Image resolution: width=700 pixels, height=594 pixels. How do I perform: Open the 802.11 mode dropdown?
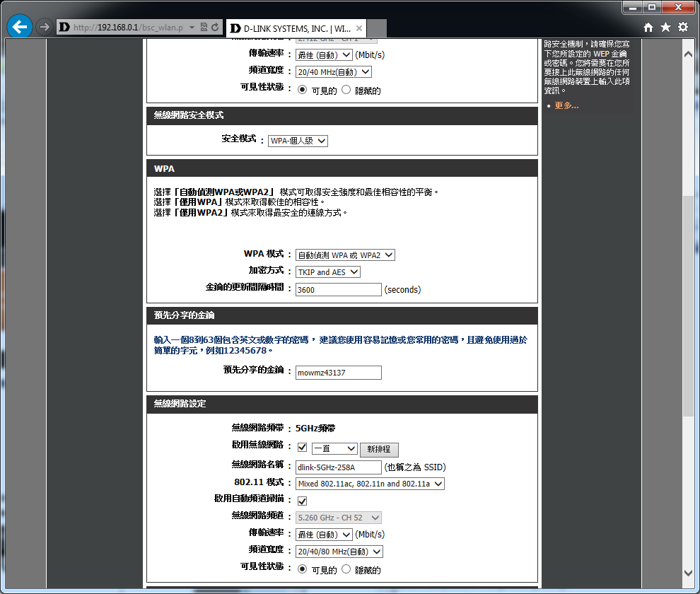(370, 484)
